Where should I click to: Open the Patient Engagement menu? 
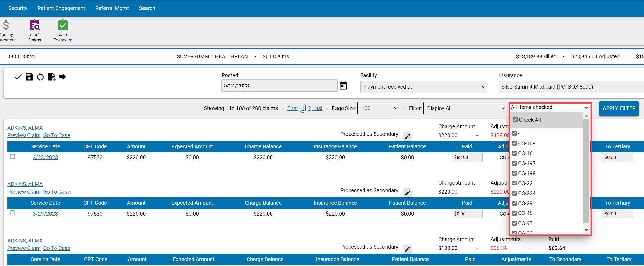point(61,8)
